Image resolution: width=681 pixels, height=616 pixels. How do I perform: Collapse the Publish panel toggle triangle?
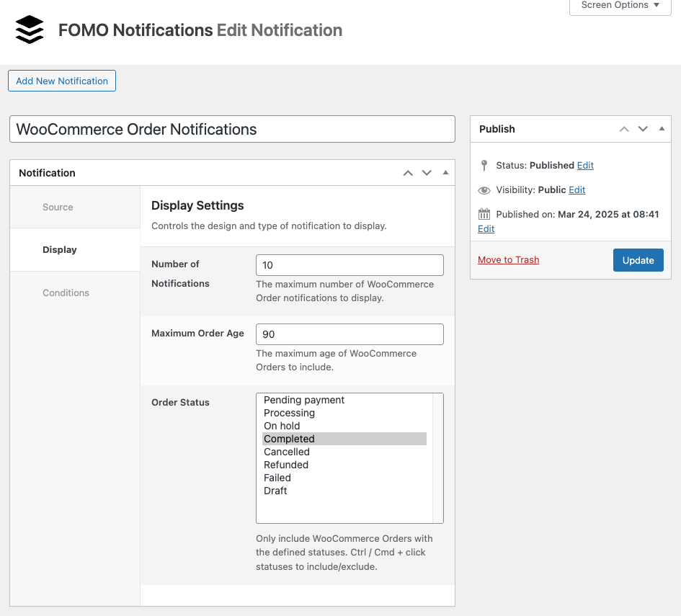(662, 129)
